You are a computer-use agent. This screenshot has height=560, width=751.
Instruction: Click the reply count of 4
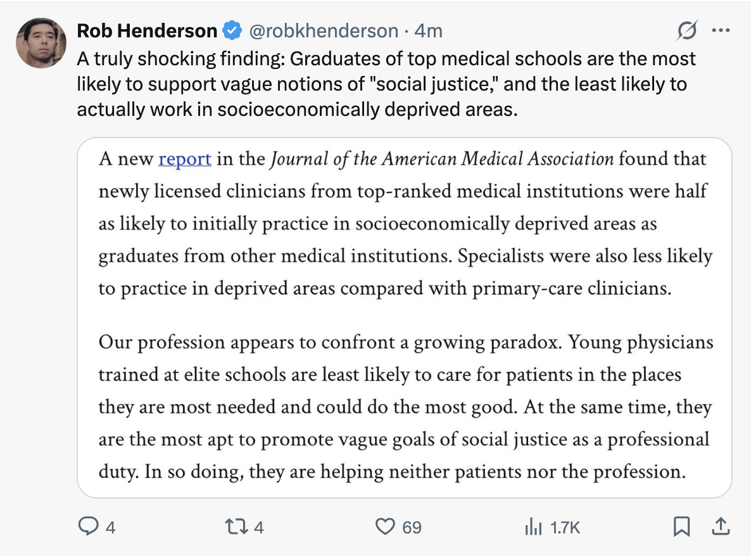coord(110,527)
